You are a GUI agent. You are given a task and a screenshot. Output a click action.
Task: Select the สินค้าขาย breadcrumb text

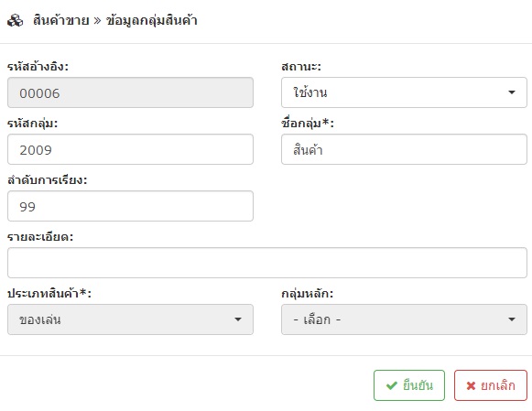[61, 21]
